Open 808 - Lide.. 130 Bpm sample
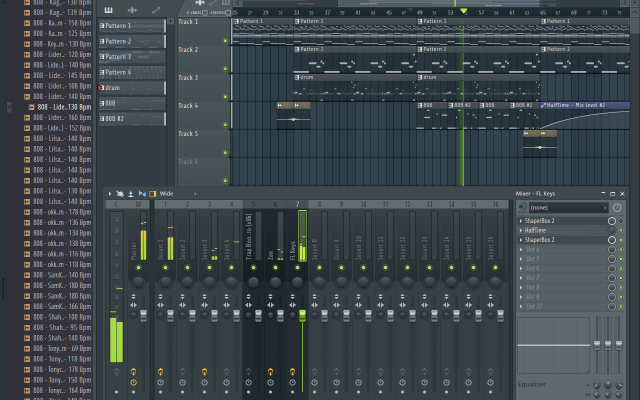Screen dimensions: 640x400 [60, 107]
